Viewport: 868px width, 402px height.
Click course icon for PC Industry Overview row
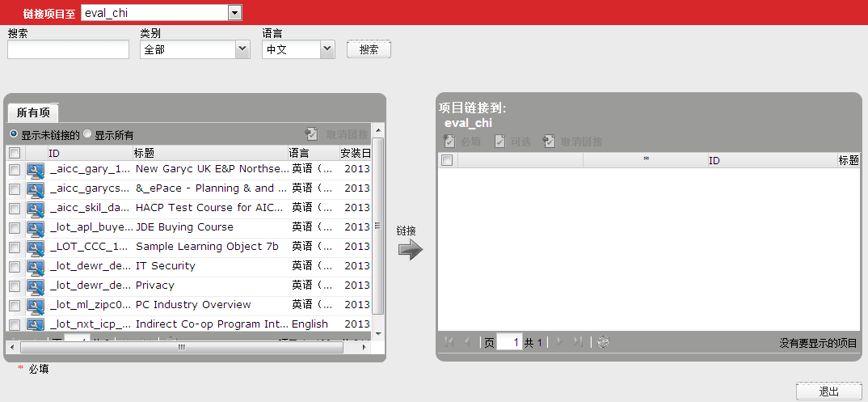[36, 306]
